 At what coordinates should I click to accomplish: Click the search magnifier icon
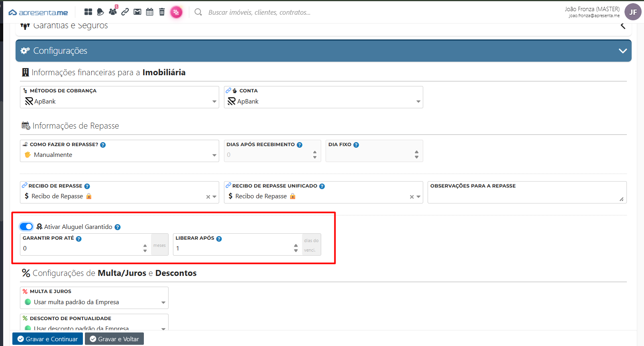[x=198, y=12]
